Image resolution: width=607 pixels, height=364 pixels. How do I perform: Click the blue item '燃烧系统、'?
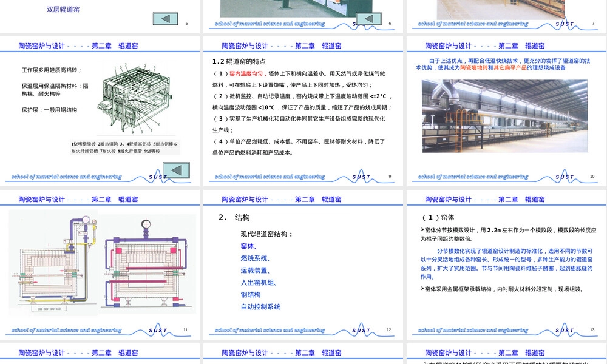[256, 258]
